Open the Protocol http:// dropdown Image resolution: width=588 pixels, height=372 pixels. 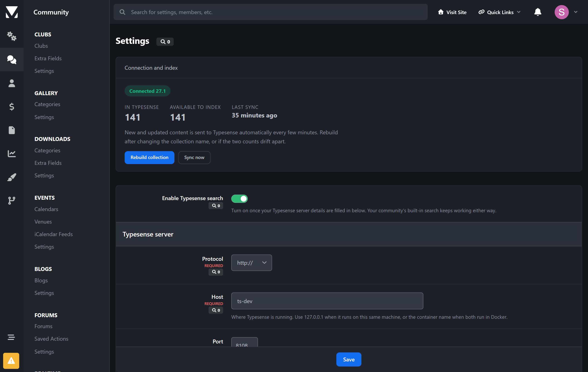pos(251,263)
